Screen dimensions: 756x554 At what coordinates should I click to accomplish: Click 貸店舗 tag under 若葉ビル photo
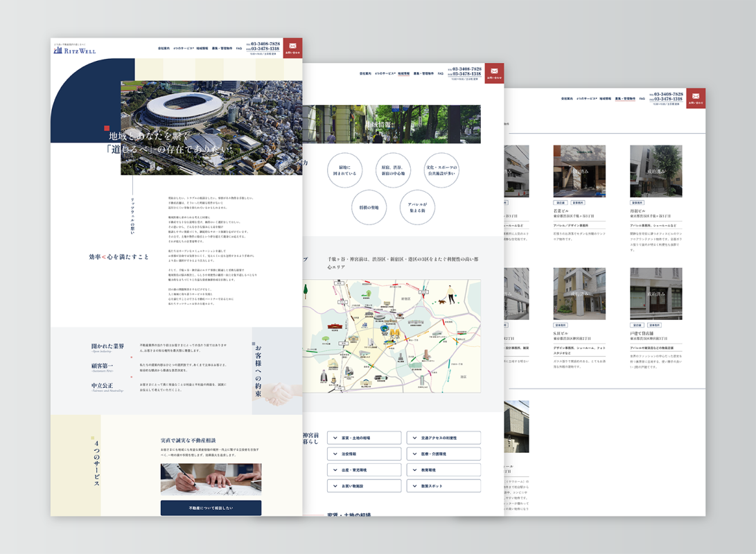coord(561,203)
